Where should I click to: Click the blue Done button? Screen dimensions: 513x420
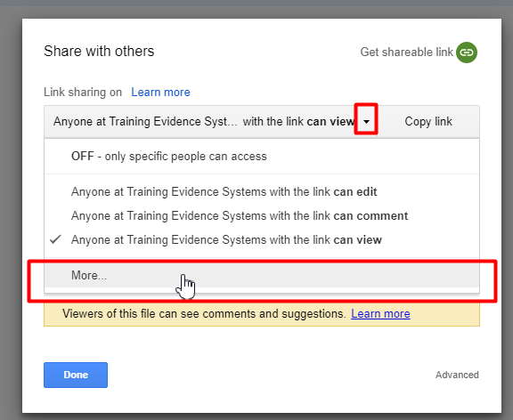(76, 375)
